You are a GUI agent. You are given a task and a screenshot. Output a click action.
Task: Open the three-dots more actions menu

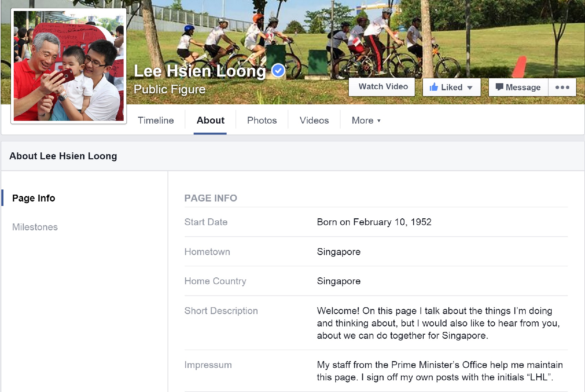562,87
